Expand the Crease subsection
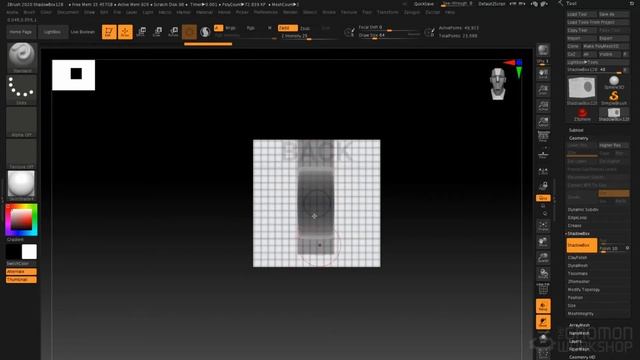 pyautogui.click(x=574, y=225)
